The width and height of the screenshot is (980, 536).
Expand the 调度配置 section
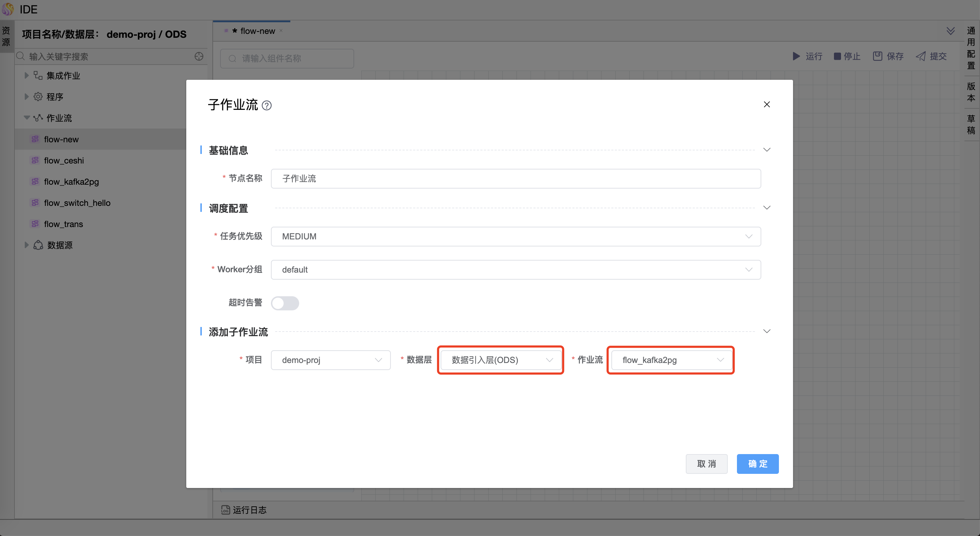click(x=767, y=209)
